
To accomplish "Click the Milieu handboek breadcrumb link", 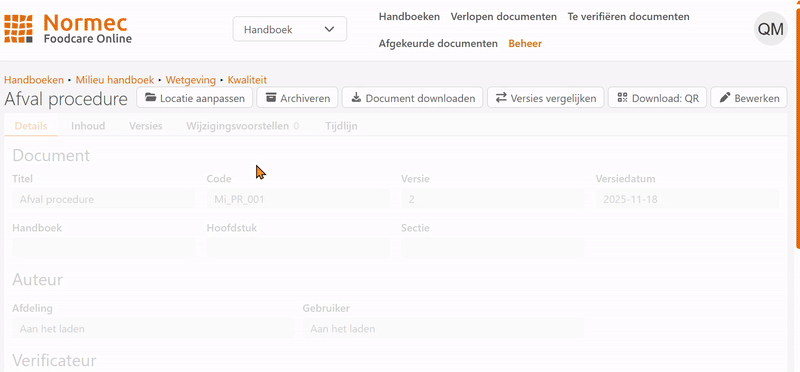I will [x=115, y=80].
